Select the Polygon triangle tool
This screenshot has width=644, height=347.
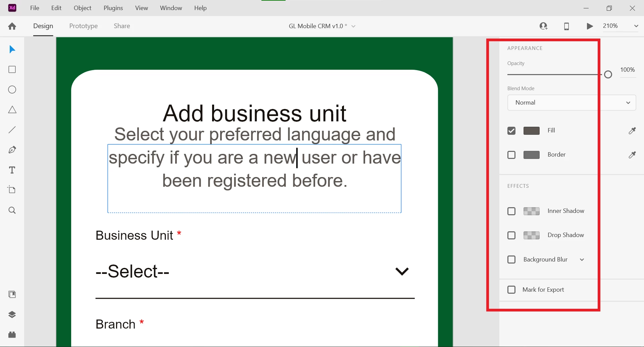[x=12, y=110]
